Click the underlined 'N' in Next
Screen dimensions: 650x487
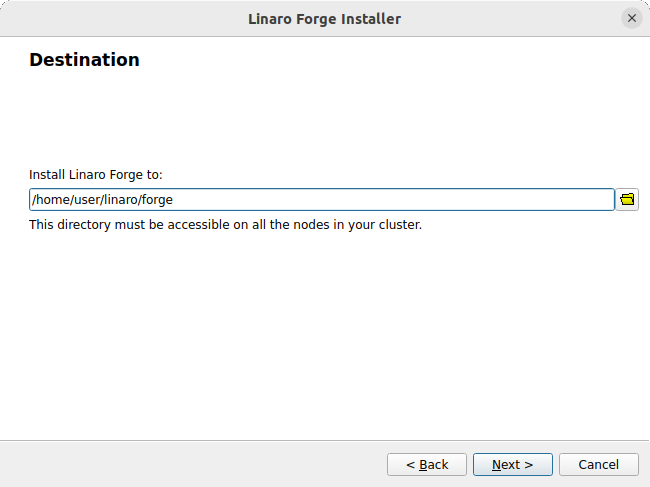point(496,465)
